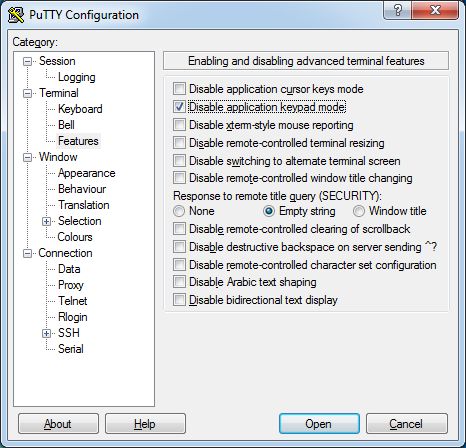Image resolution: width=466 pixels, height=448 pixels.
Task: Close the PuTTY Configuration window
Action: 435,10
